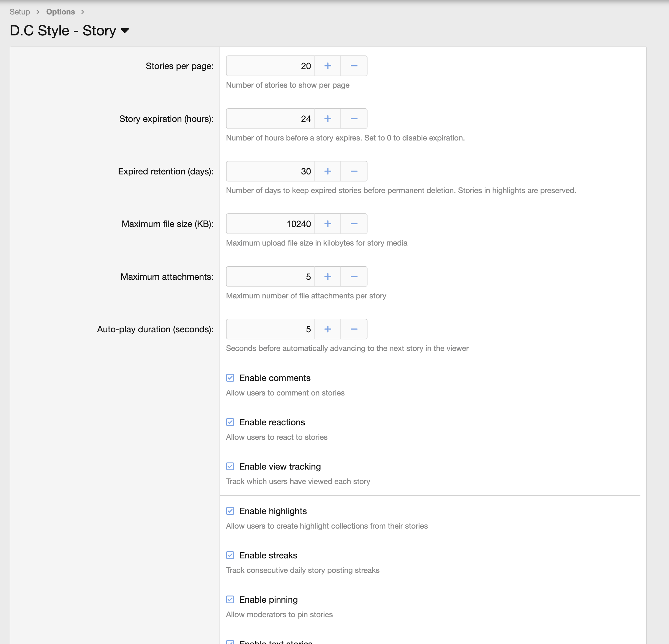This screenshot has width=669, height=644.
Task: Uncheck the Enable streaks checkbox
Action: coord(230,555)
